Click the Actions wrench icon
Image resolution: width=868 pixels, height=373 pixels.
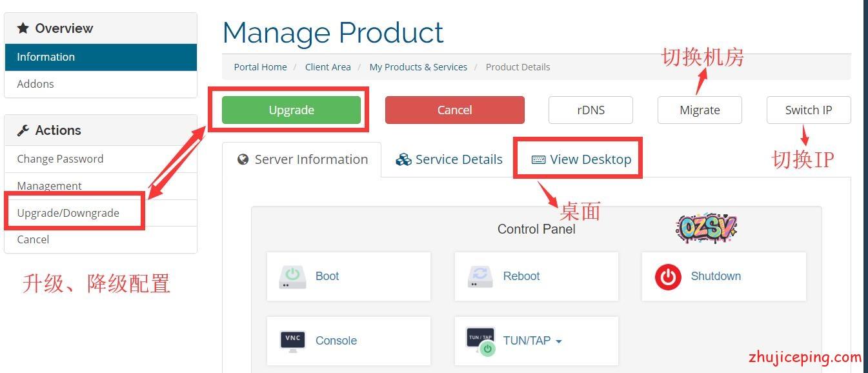tap(23, 130)
